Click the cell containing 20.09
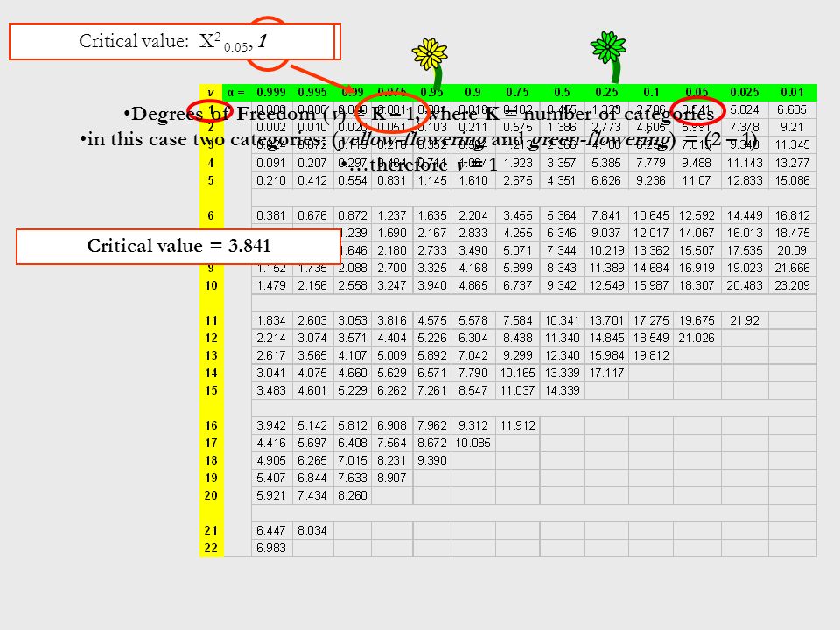The width and height of the screenshot is (840, 630). pos(792,250)
